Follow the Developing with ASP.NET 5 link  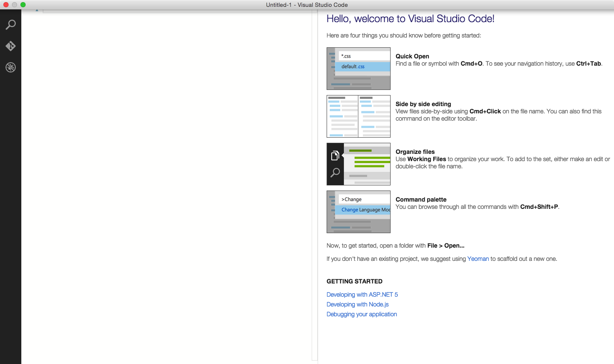(x=362, y=295)
